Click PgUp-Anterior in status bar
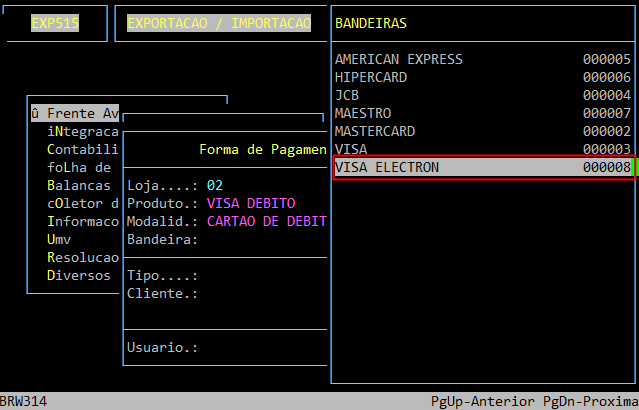 482,401
